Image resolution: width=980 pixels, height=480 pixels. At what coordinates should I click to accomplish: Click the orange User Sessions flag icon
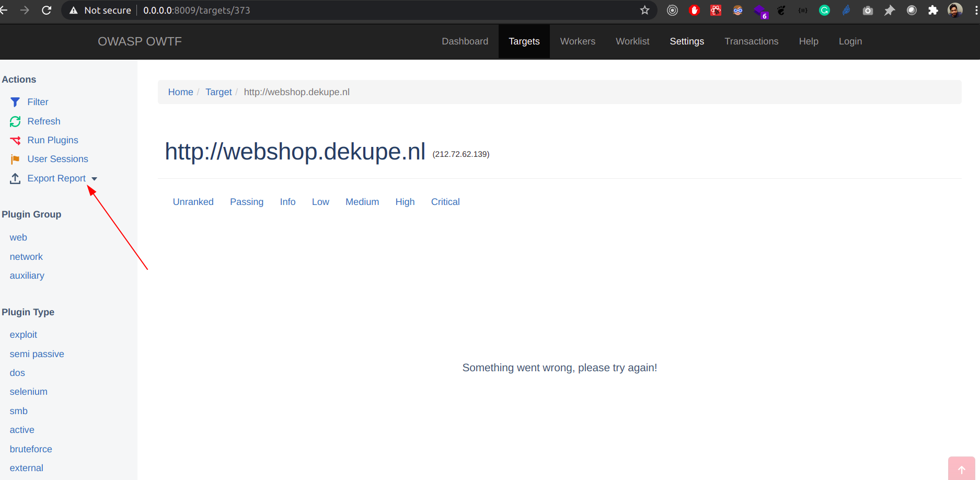[15, 159]
